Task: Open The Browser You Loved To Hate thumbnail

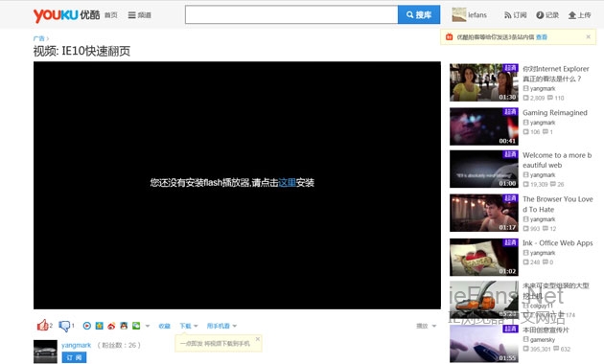Action: coord(484,213)
